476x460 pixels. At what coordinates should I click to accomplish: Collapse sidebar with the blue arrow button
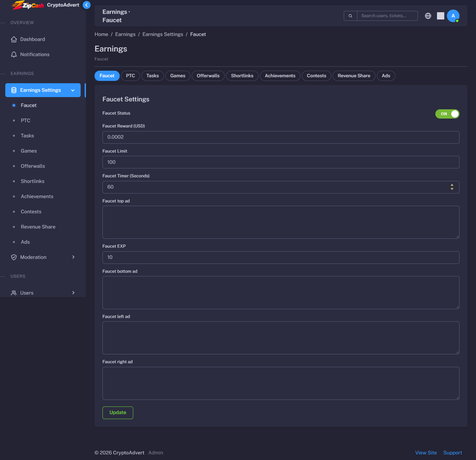point(86,5)
